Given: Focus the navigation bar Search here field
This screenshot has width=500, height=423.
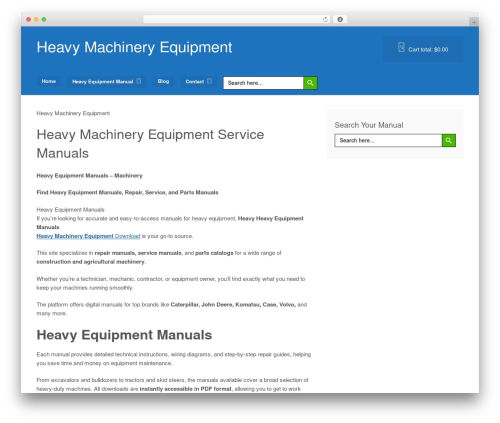Looking at the screenshot, I should click(x=263, y=83).
